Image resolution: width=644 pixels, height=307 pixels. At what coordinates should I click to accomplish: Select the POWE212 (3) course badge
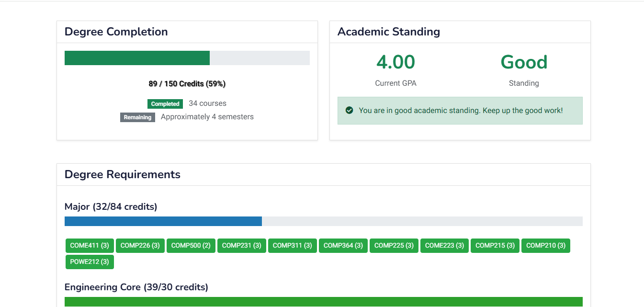point(90,262)
